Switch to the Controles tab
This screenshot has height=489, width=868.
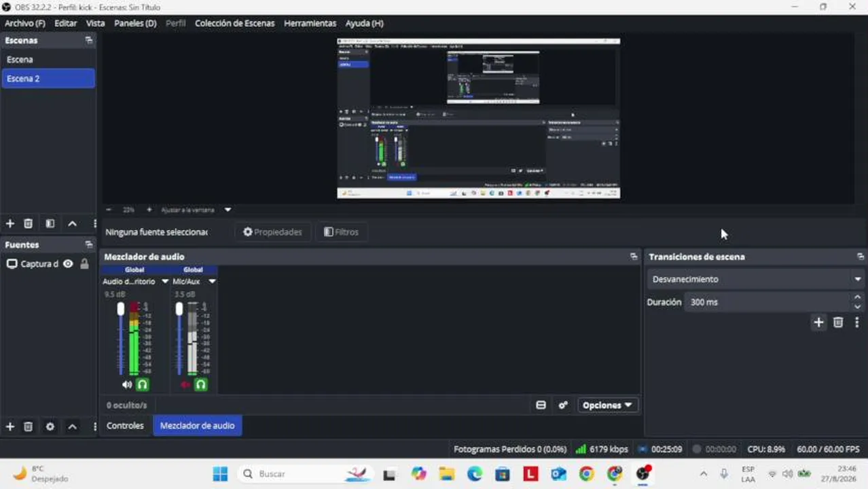[125, 426]
